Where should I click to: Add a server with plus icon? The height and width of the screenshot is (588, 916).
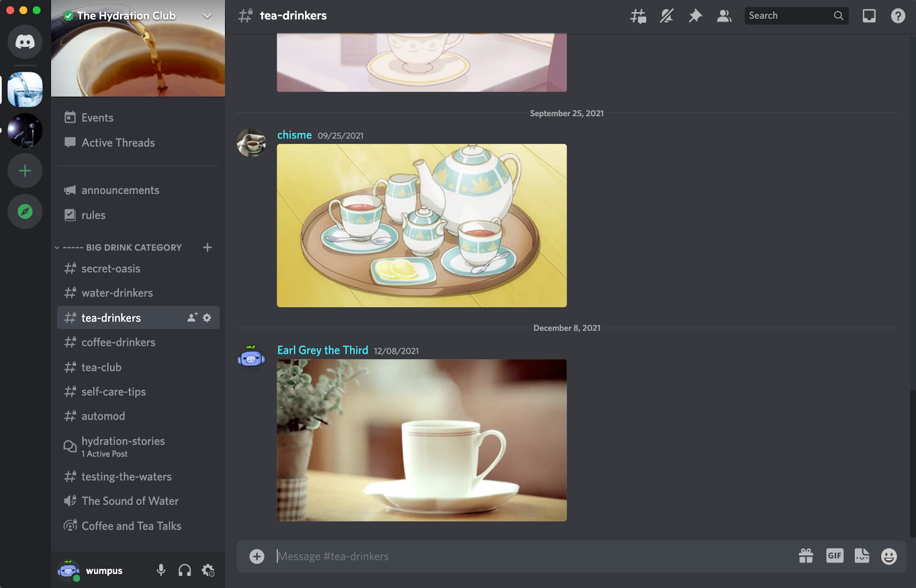coord(25,171)
